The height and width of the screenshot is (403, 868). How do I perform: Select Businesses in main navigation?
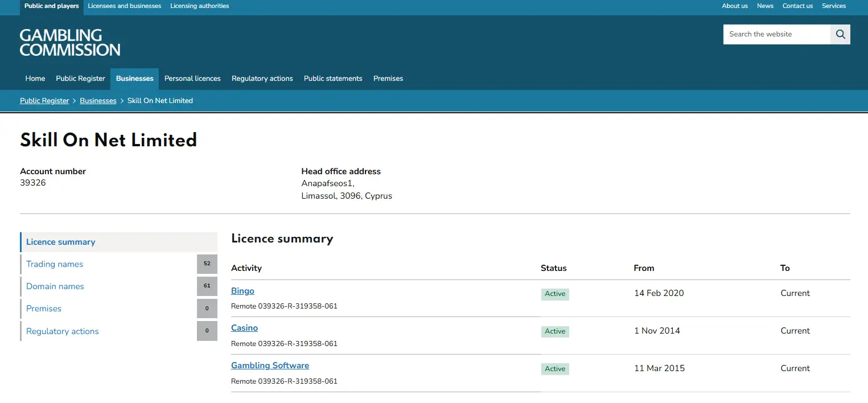pos(135,79)
